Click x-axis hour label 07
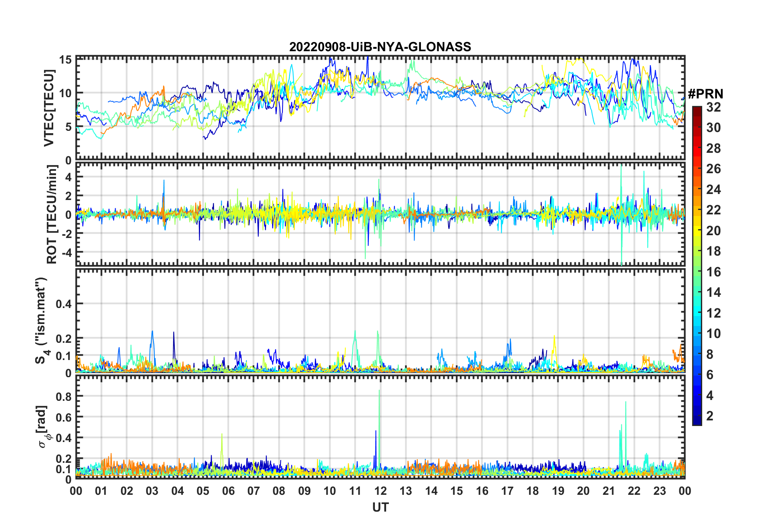The height and width of the screenshot is (532, 761). click(x=254, y=491)
